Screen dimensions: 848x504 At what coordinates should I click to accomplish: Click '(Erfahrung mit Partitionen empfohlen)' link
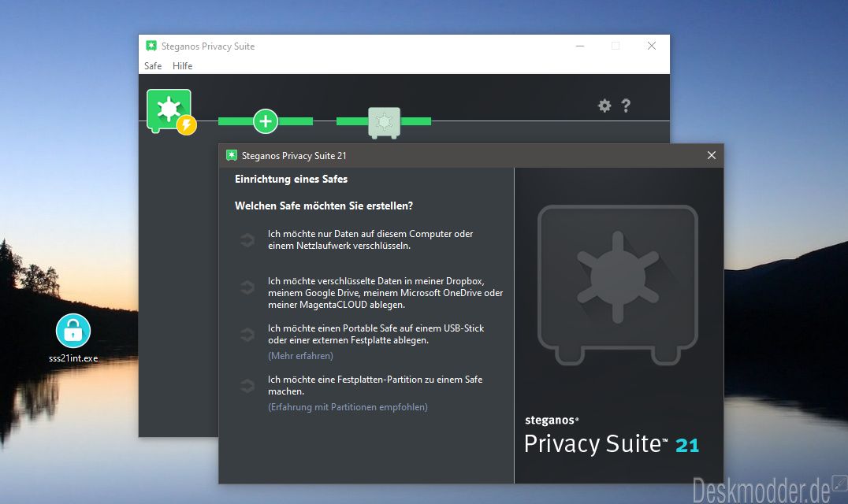point(348,407)
